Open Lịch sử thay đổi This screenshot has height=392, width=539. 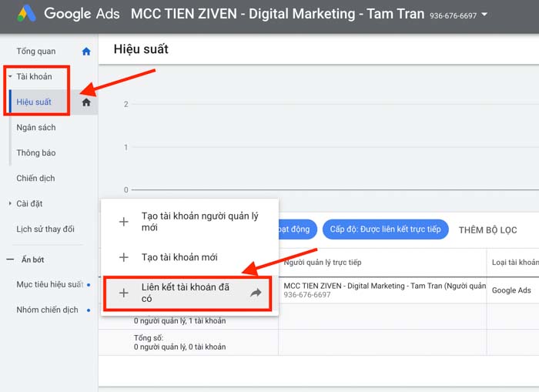point(45,229)
